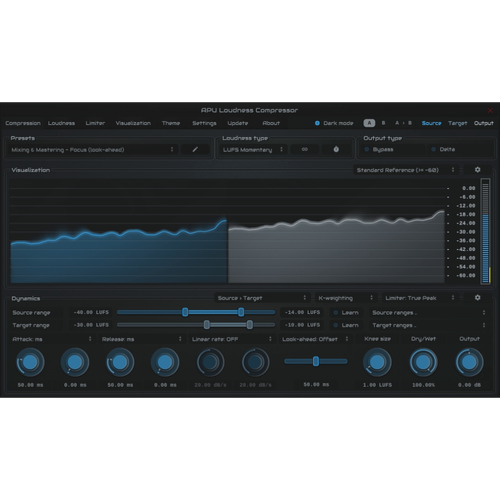Click the link icon beside LUFS Momentary
500x500 pixels.
[304, 150]
